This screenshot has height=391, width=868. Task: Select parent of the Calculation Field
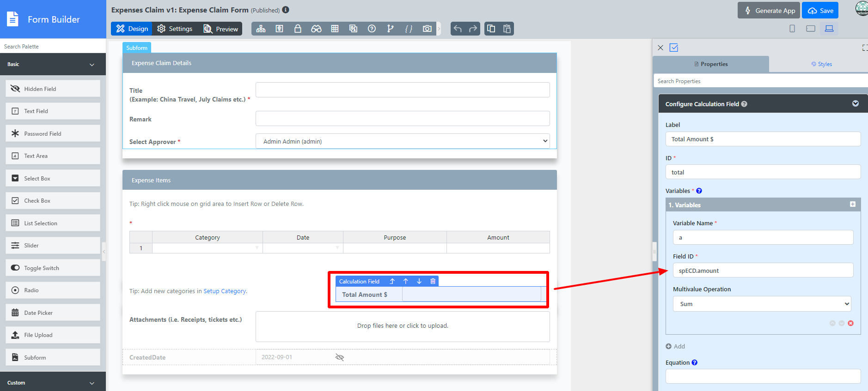pyautogui.click(x=392, y=281)
